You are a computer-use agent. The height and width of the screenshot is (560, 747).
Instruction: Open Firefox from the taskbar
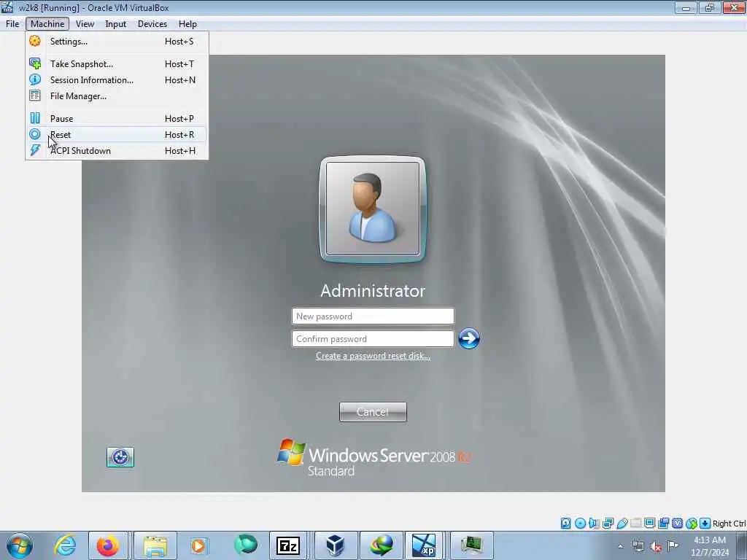[108, 545]
